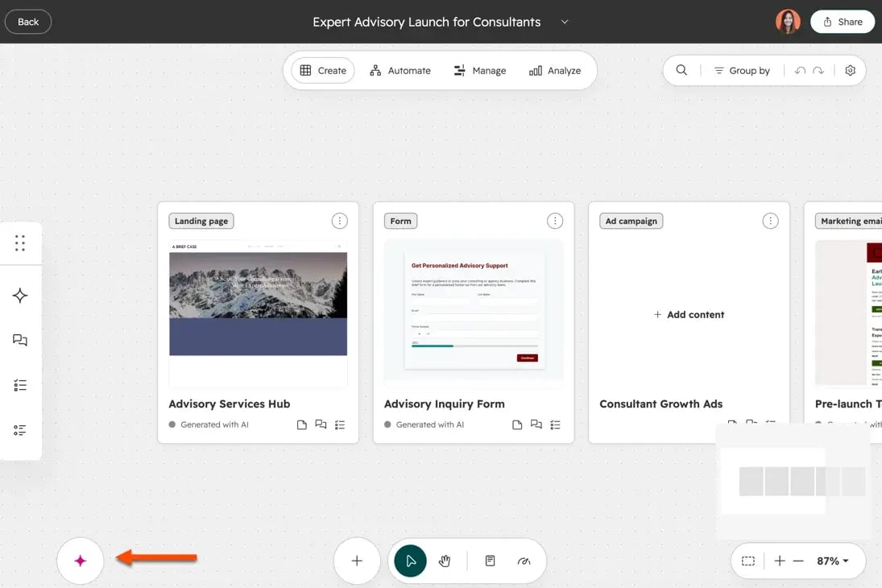Switch to the Manage tab
Screen dimensions: 882x588
(480, 70)
